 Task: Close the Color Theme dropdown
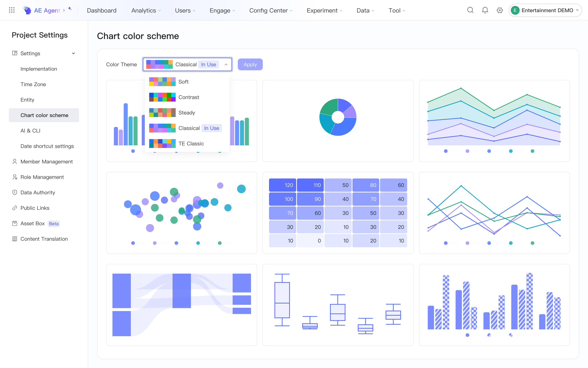click(226, 65)
